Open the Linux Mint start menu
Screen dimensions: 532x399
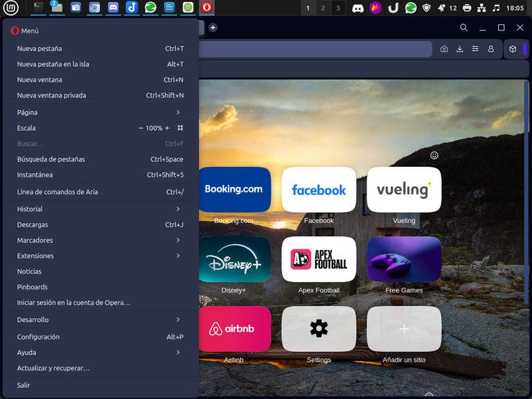11,8
